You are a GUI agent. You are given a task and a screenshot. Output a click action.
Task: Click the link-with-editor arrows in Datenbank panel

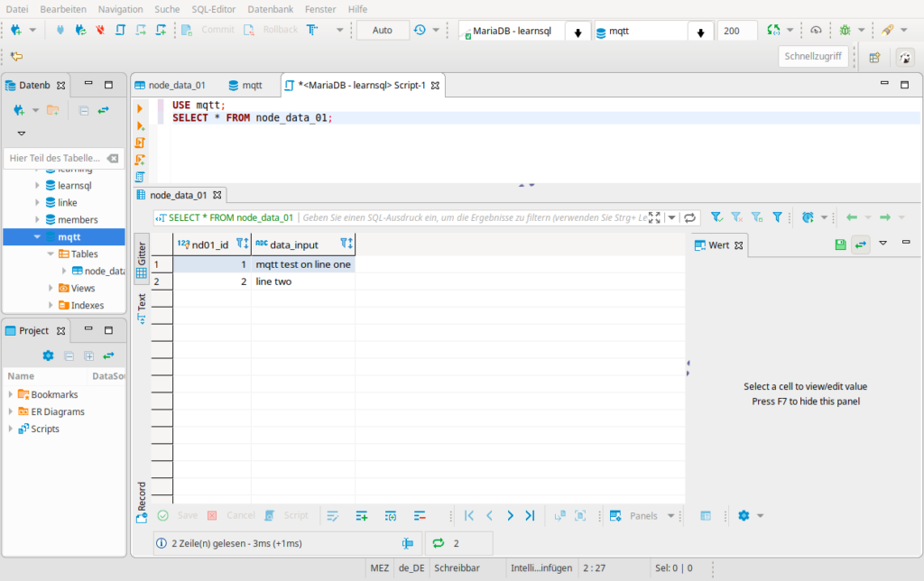coord(104,110)
